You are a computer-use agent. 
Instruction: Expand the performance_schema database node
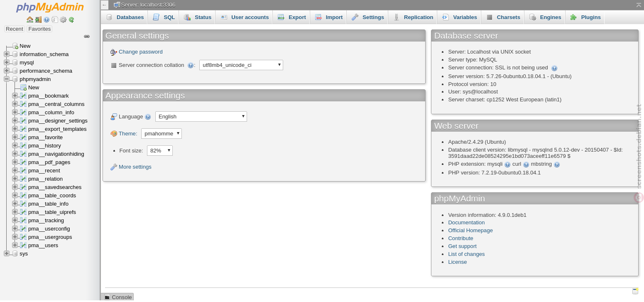[x=7, y=71]
